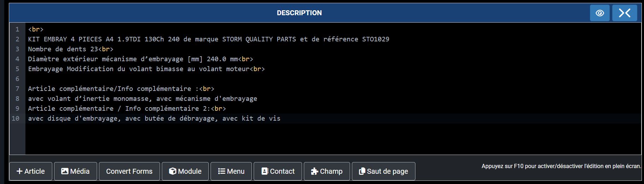Click the empty line 6 in the editor

click(x=333, y=79)
